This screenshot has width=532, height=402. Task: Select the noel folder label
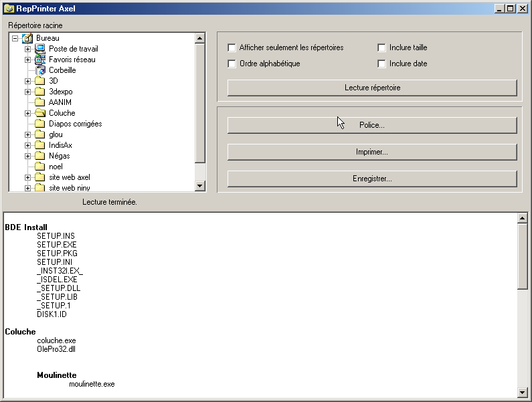56,167
